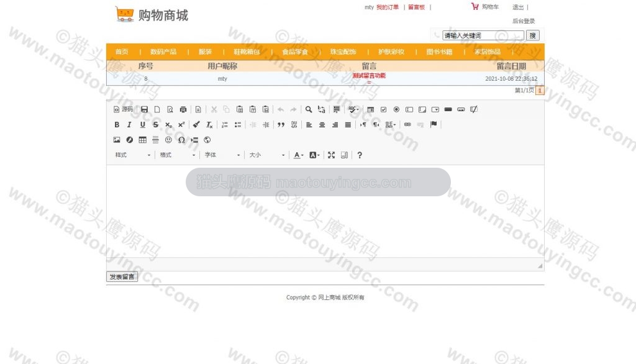Image resolution: width=636 pixels, height=364 pixels.
Task: Insert a Smiley emoticon
Action: (168, 140)
